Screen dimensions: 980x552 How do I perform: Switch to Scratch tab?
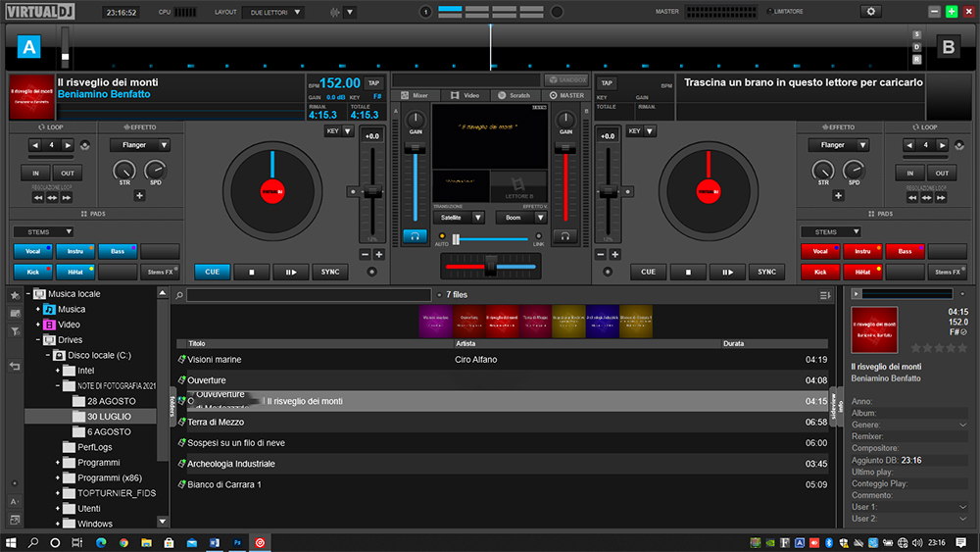click(x=514, y=96)
